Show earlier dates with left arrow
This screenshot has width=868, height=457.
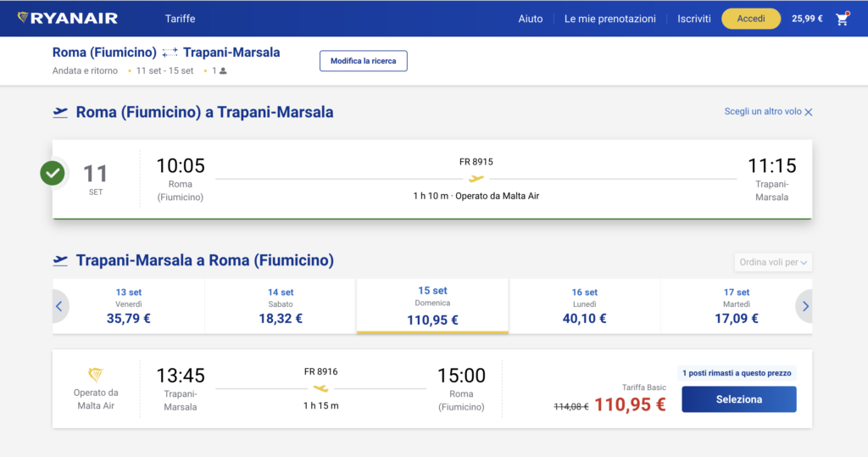click(x=59, y=306)
